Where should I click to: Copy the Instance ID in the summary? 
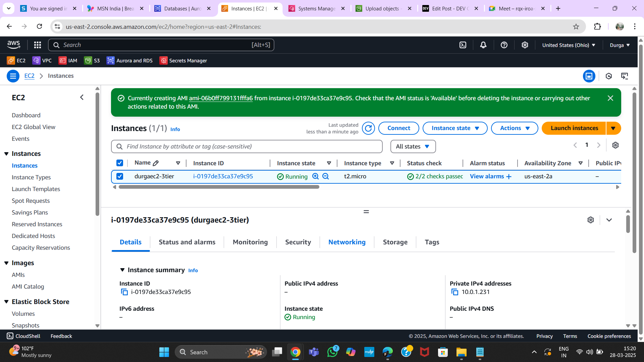pyautogui.click(x=124, y=292)
